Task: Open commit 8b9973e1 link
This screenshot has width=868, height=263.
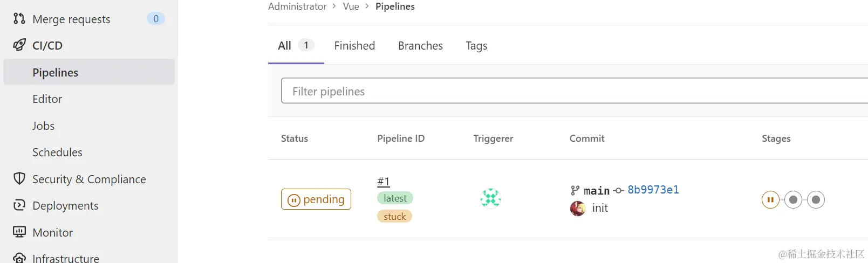Action: 653,190
